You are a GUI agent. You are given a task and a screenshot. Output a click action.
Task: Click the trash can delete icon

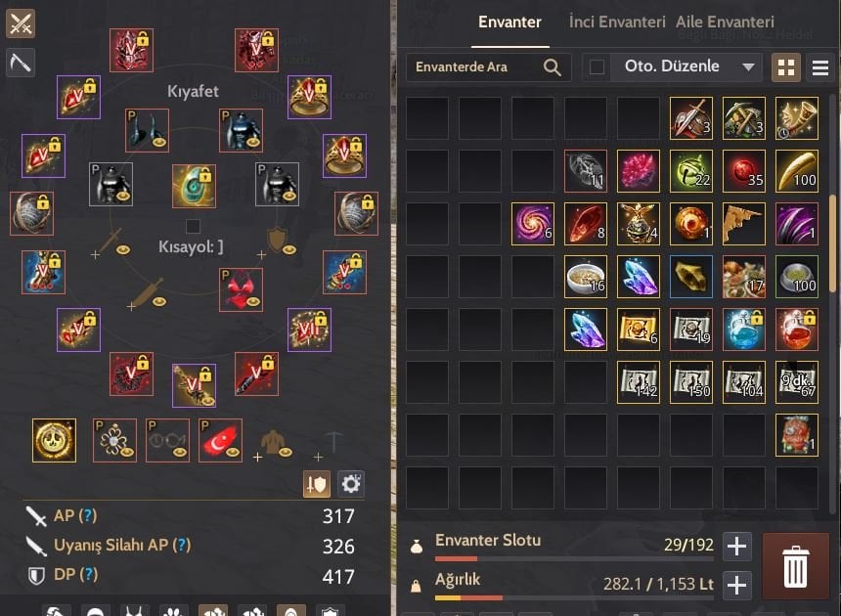tap(795, 565)
